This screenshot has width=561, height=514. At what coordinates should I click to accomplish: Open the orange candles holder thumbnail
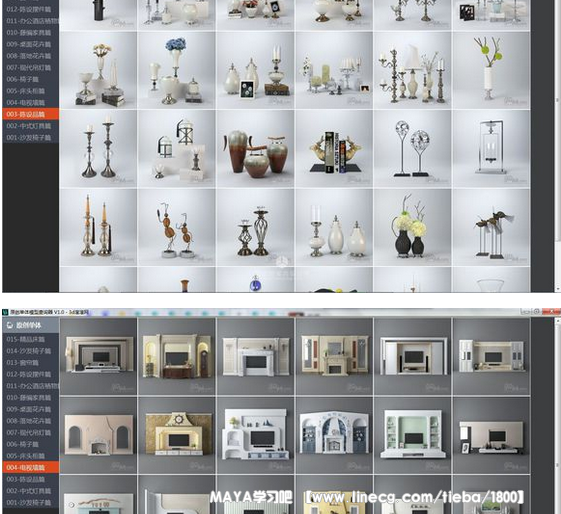98,227
